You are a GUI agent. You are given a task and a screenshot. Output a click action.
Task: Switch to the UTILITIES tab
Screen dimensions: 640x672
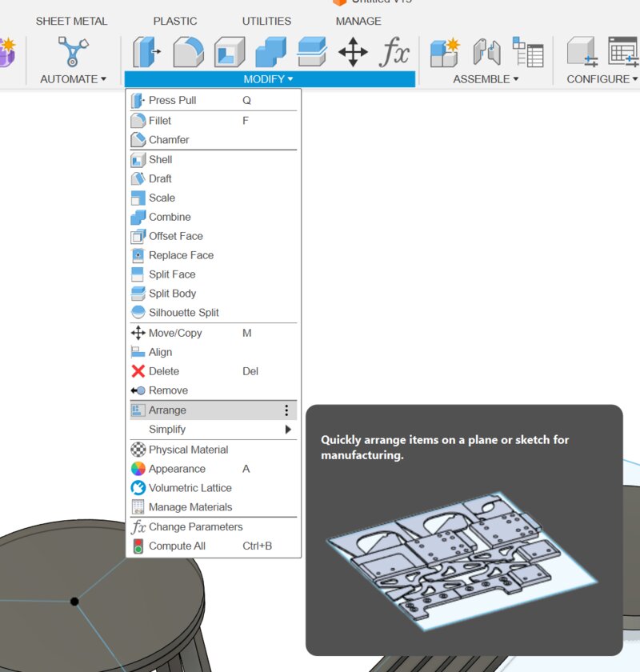click(x=266, y=21)
